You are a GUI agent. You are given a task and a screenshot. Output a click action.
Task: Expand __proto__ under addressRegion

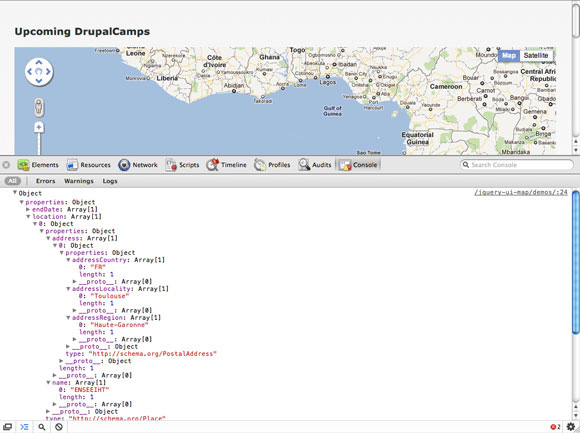click(x=75, y=339)
